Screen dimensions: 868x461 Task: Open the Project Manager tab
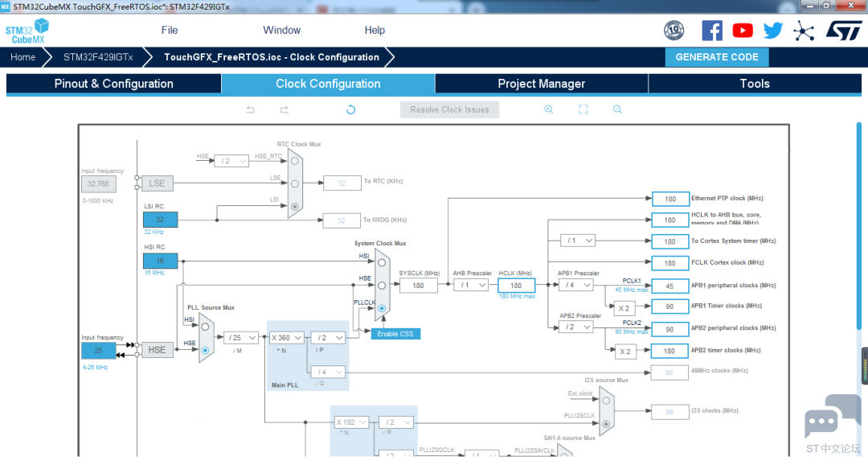(x=541, y=84)
